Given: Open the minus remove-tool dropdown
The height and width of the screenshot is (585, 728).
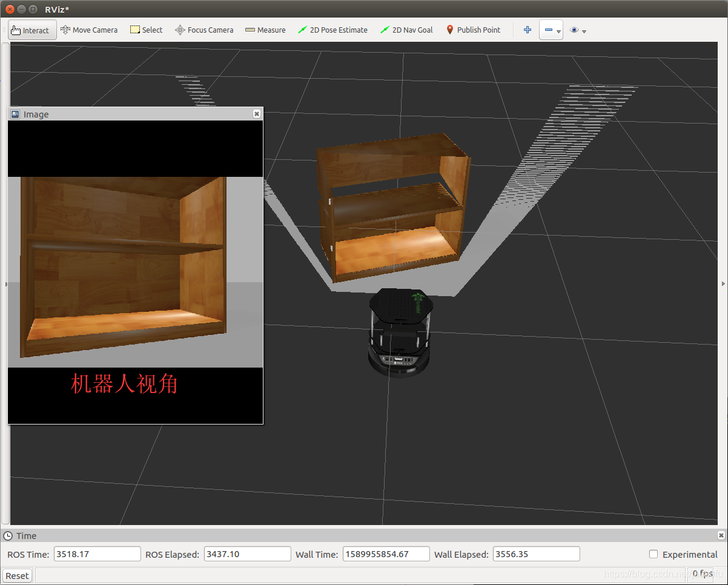Looking at the screenshot, I should (x=551, y=30).
